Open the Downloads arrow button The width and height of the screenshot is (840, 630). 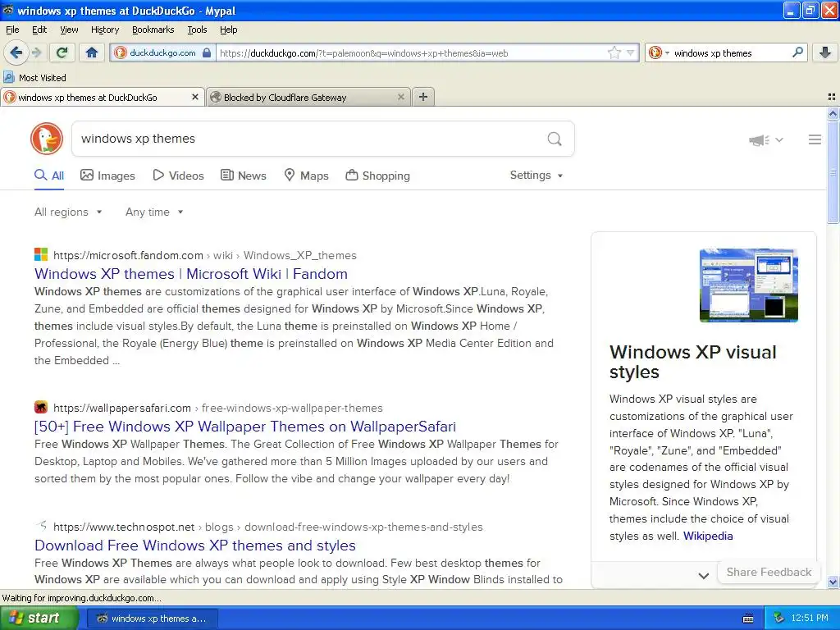coord(825,52)
